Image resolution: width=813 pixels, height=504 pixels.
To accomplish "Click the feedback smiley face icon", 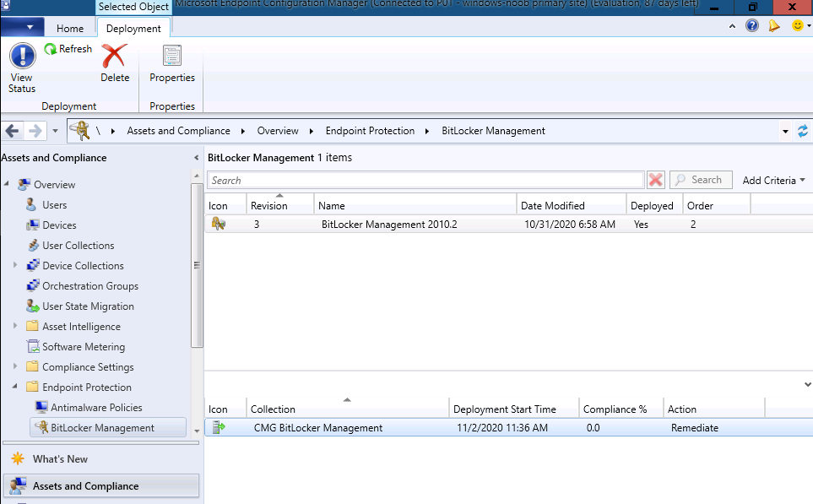I will point(798,25).
